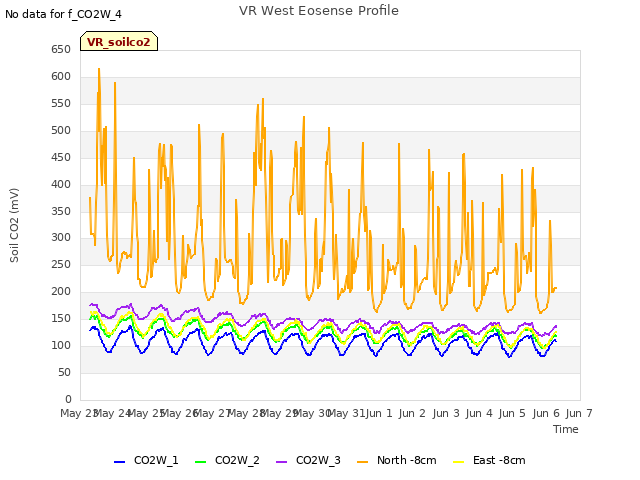
Task: Click the 650 y-axis tick label
Action: pos(61,49)
